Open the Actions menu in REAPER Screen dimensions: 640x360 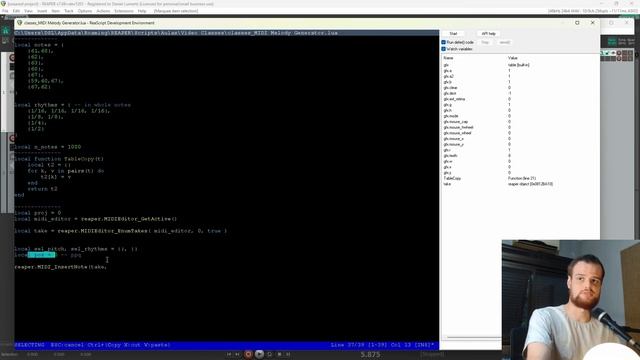[103, 11]
